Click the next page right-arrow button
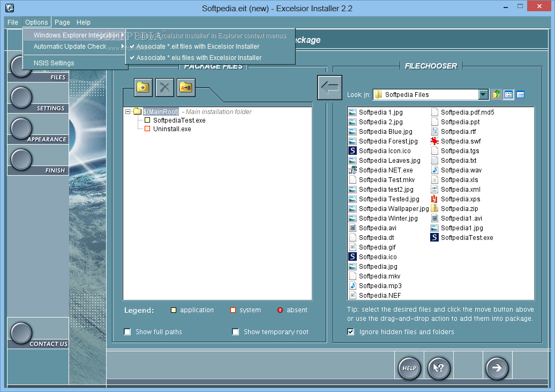The image size is (555, 392). pyautogui.click(x=497, y=368)
